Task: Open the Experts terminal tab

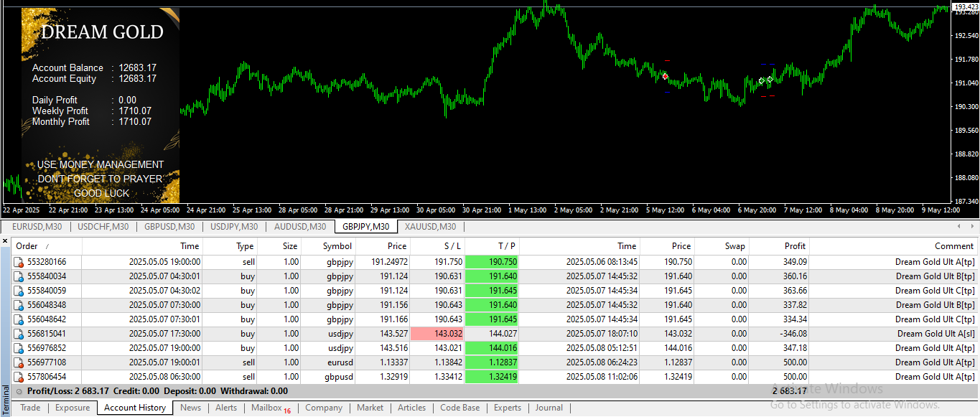Action: point(507,408)
